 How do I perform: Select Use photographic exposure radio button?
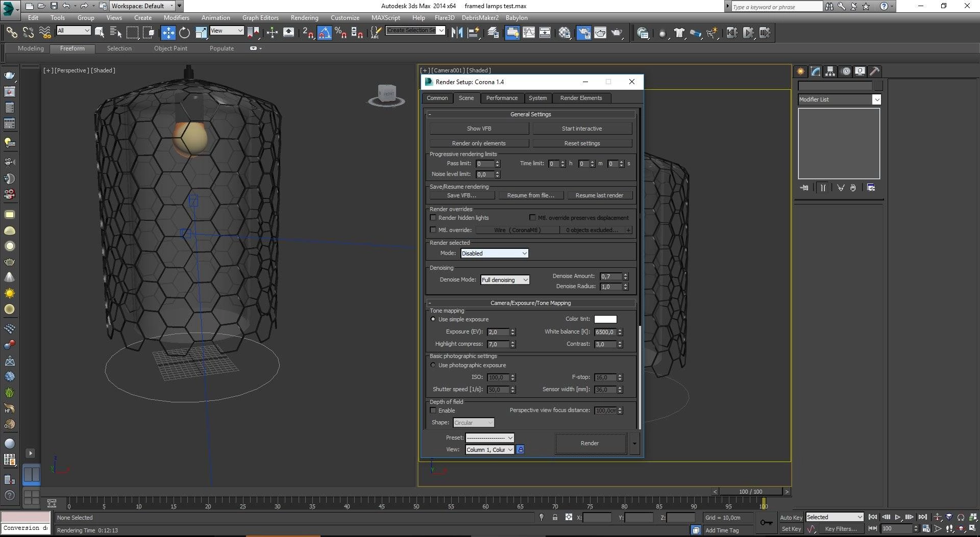point(433,365)
